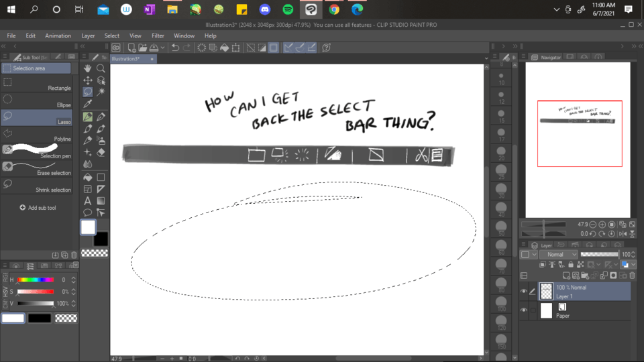Select the Eraser tool in tool palette
The height and width of the screenshot is (362, 644).
pyautogui.click(x=101, y=152)
